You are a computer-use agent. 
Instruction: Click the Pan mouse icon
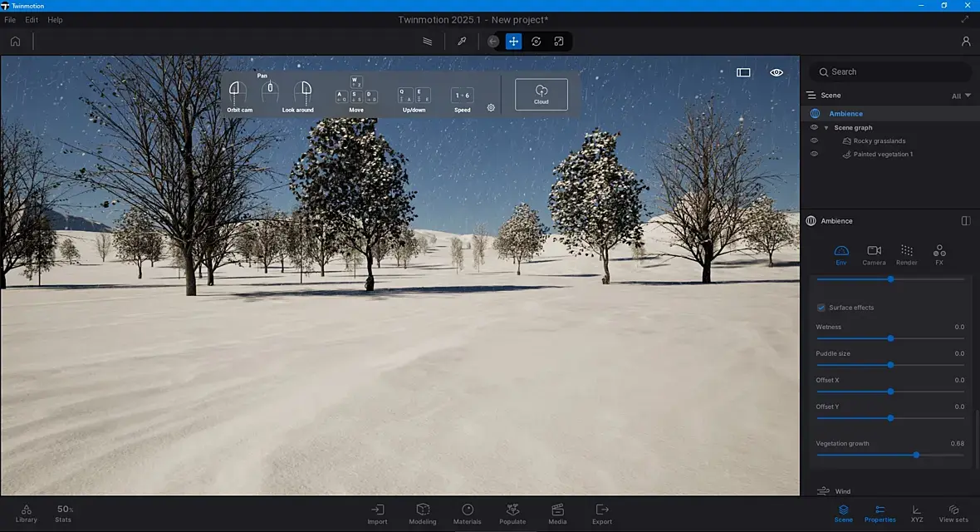tap(270, 91)
